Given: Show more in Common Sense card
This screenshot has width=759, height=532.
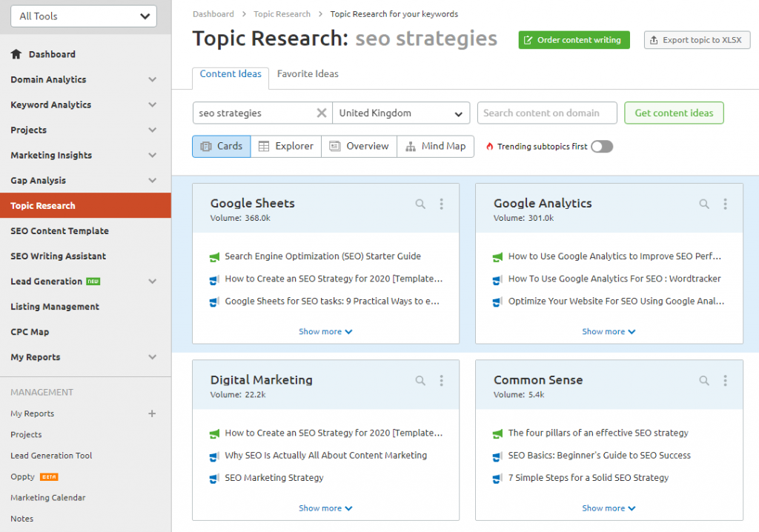Looking at the screenshot, I should (609, 508).
